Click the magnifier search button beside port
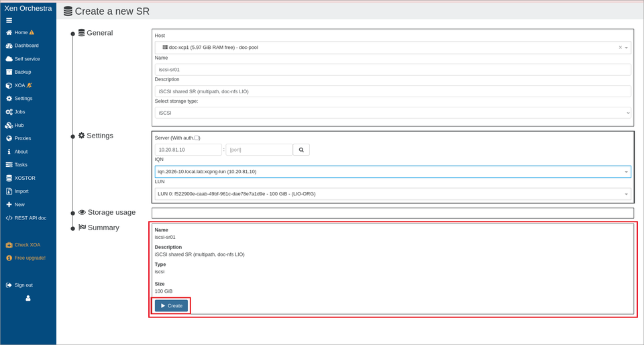Image resolution: width=644 pixels, height=345 pixels. coord(301,150)
